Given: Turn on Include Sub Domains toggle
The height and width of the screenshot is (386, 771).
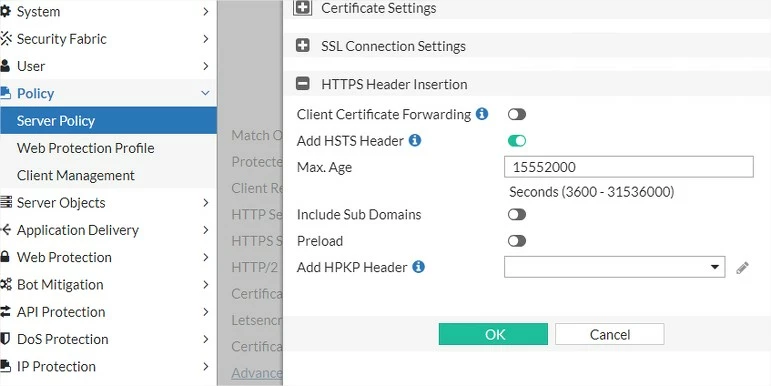Looking at the screenshot, I should 517,214.
